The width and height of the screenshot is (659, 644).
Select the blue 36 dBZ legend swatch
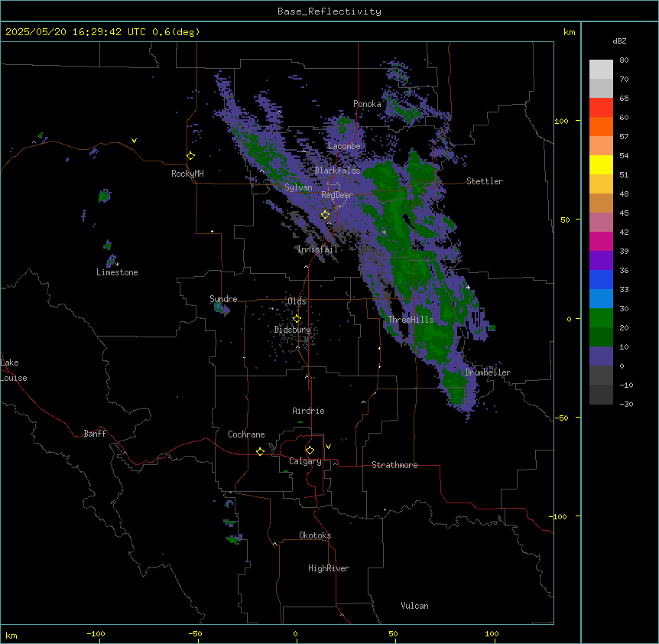point(601,279)
